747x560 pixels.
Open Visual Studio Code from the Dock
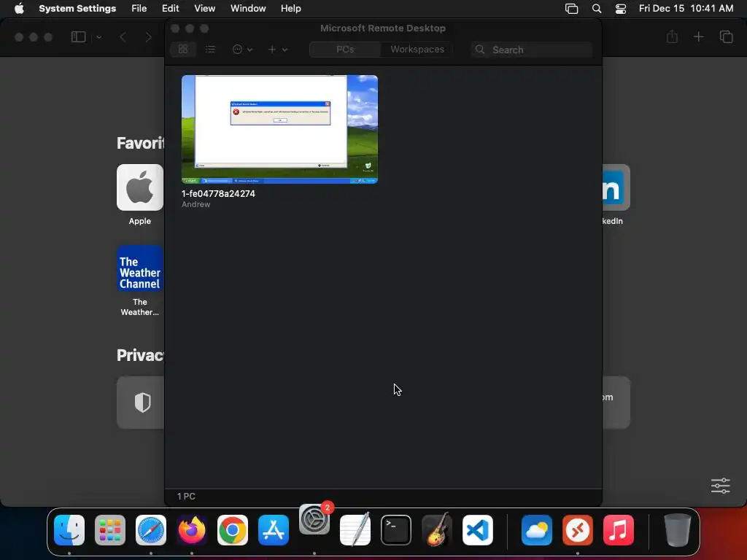coord(477,530)
